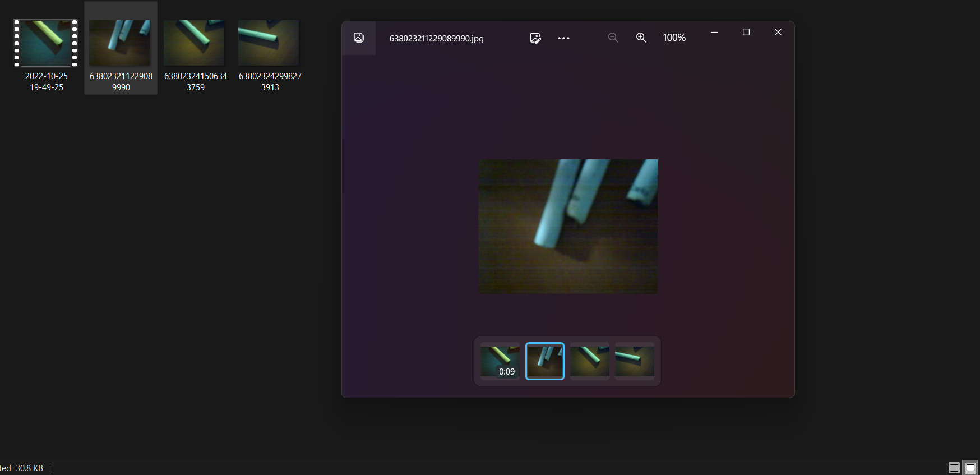Select the highlighted filmstrip thumbnail with blue border
Screen dimensions: 980x475
545,361
